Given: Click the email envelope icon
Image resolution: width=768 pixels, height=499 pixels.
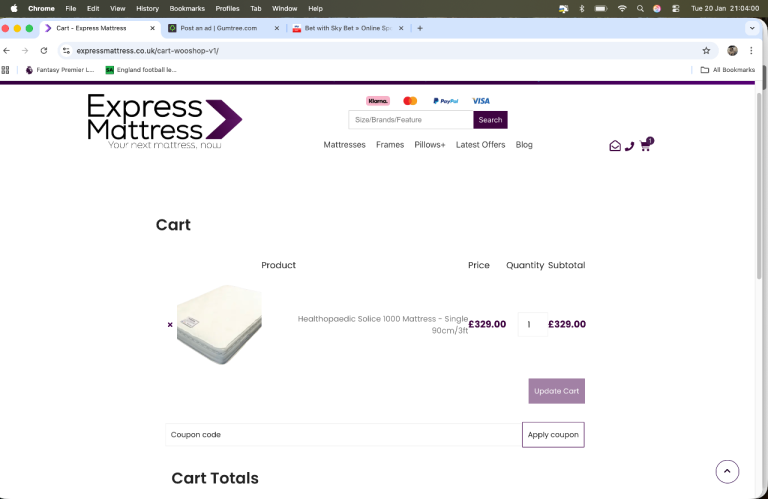Looking at the screenshot, I should (615, 146).
